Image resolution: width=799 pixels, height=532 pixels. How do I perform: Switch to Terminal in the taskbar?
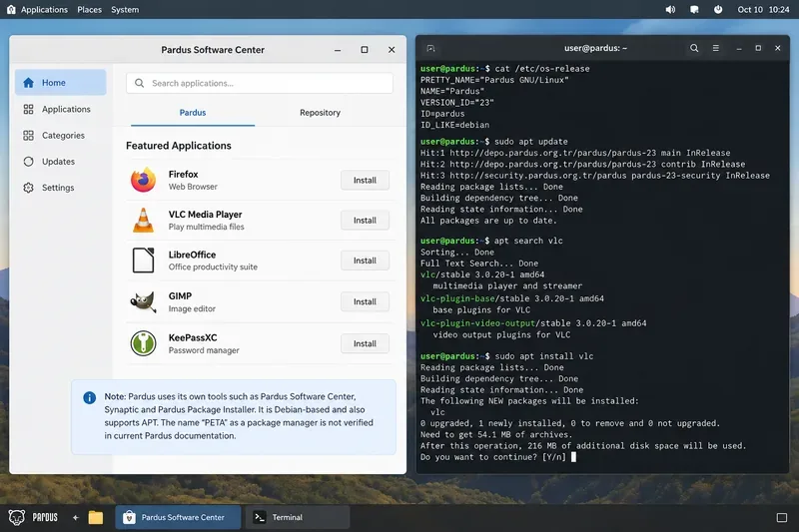(x=298, y=517)
